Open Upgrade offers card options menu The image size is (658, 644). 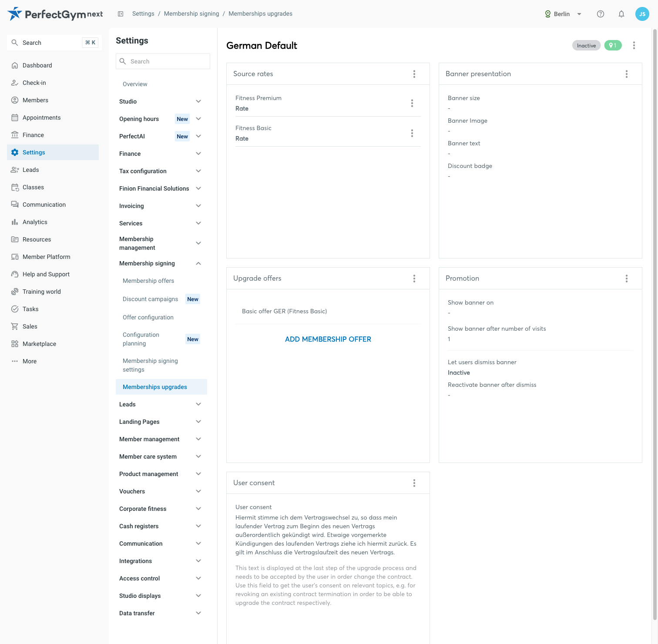pos(414,278)
